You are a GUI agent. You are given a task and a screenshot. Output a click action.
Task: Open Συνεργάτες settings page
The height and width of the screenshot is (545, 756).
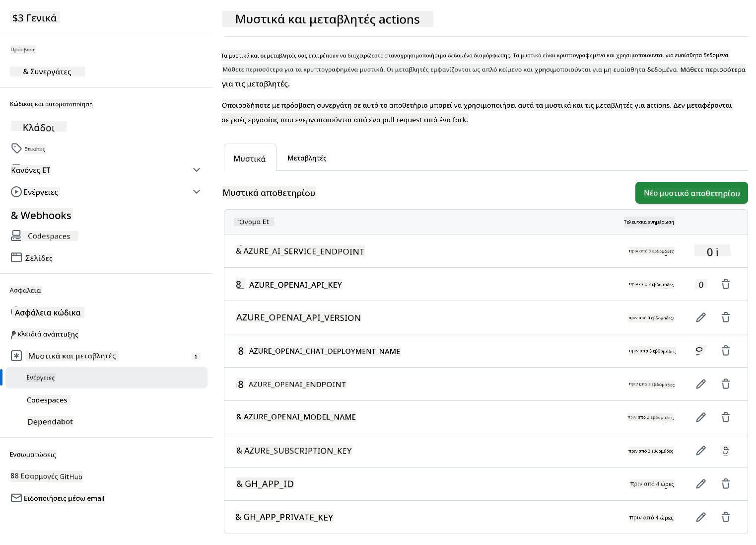click(x=47, y=72)
